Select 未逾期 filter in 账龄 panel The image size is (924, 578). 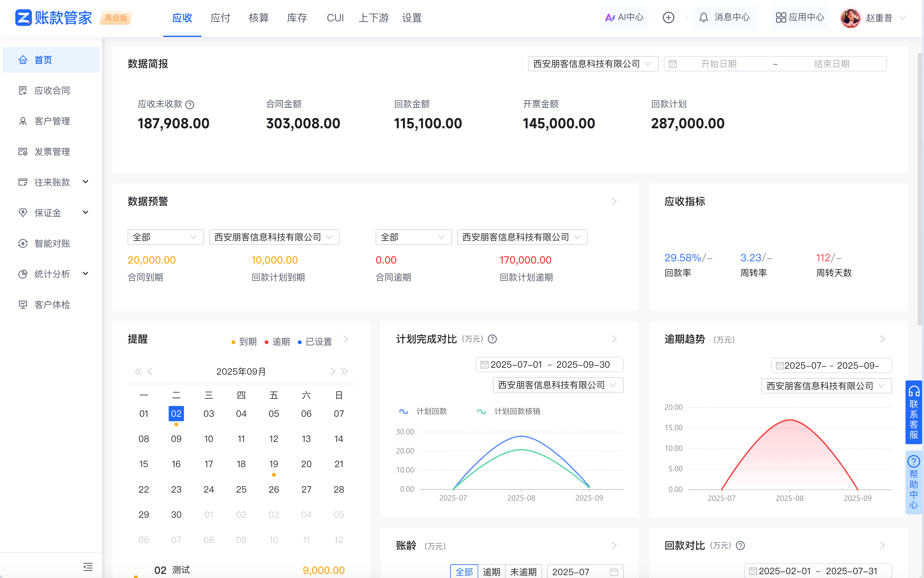pyautogui.click(x=523, y=572)
